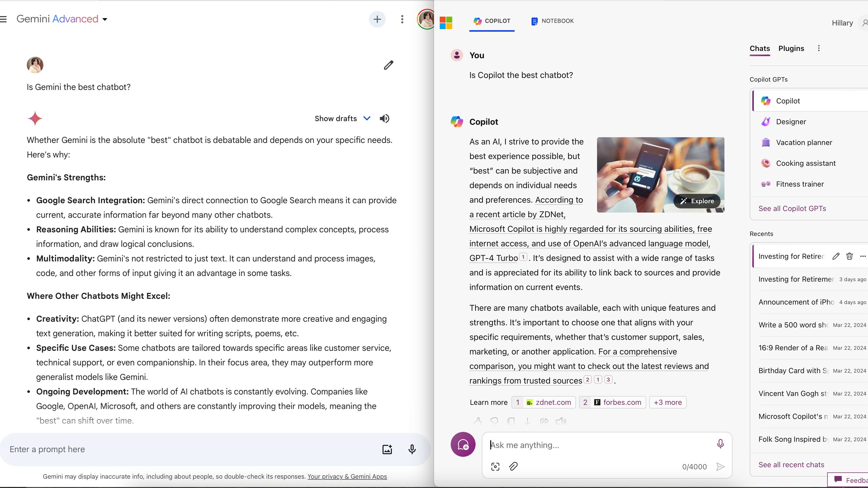This screenshot has height=488, width=868.
Task: Click the image search icon in Copilot
Action: click(495, 466)
